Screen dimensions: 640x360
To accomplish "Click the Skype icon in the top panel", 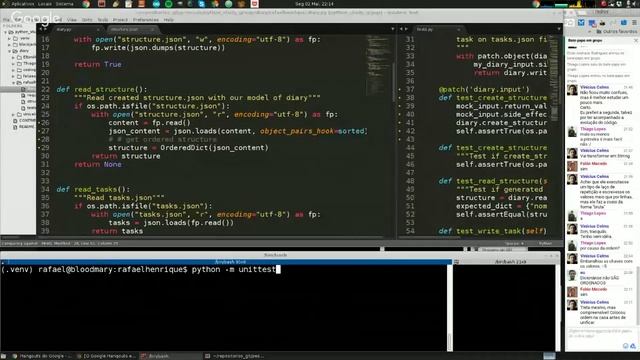I will click(202, 4).
